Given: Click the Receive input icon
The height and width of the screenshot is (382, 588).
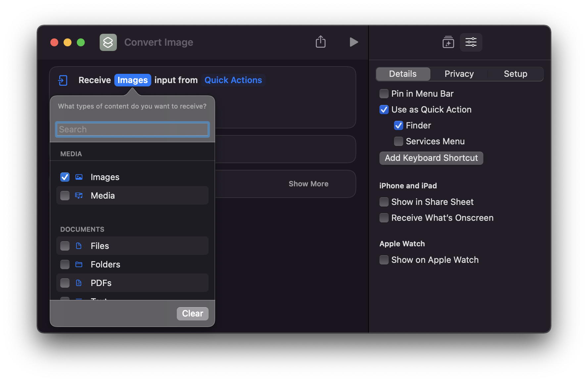Looking at the screenshot, I should (x=63, y=80).
